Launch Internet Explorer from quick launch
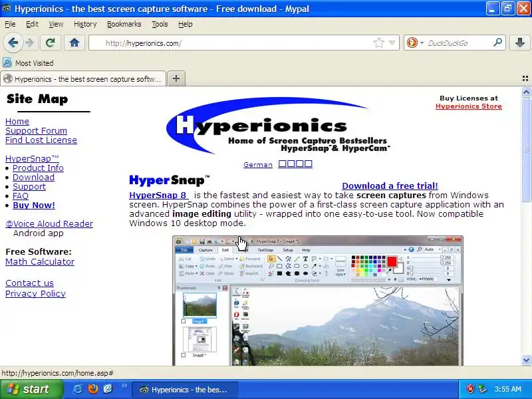This screenshot has width=532, height=399. click(x=77, y=389)
